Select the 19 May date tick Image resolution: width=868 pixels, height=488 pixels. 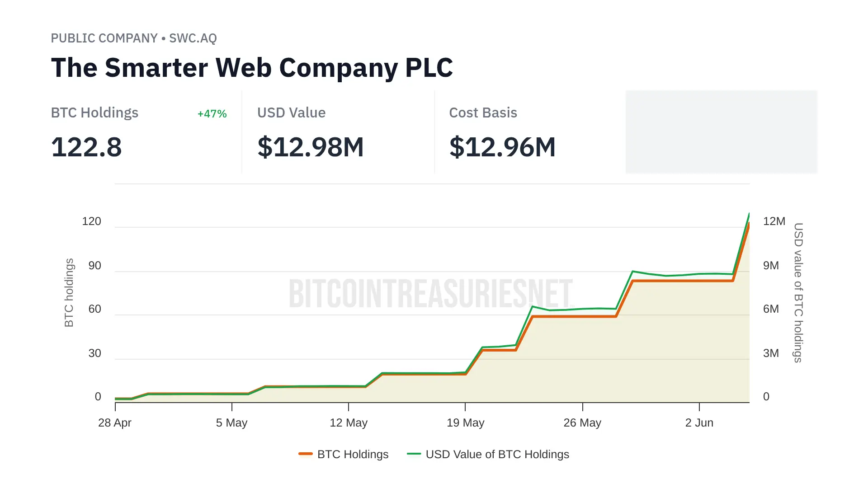(x=465, y=423)
